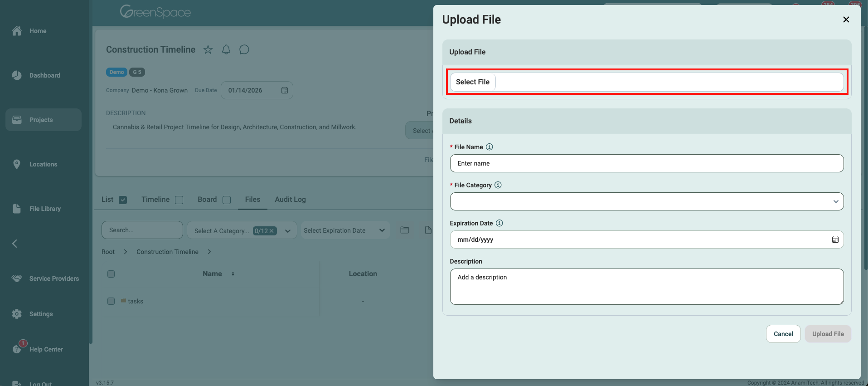The image size is (868, 386).
Task: Open the Select Expiration Date dropdown
Action: coord(344,230)
